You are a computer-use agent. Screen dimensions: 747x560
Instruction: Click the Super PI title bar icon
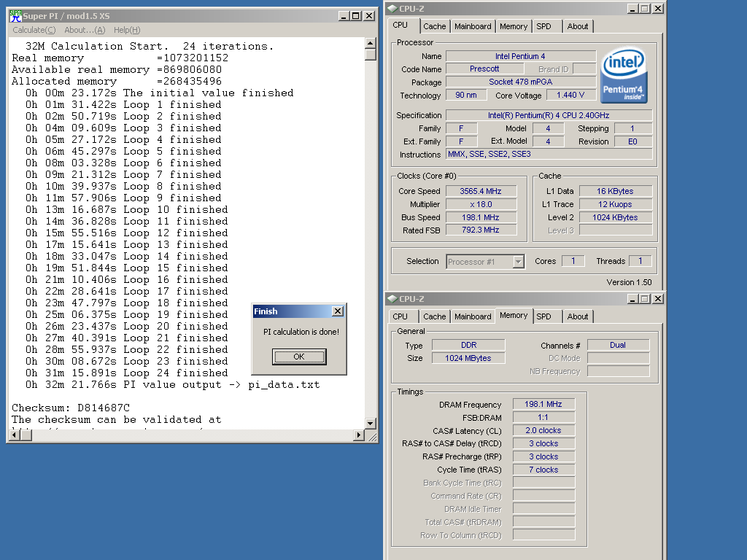16,16
